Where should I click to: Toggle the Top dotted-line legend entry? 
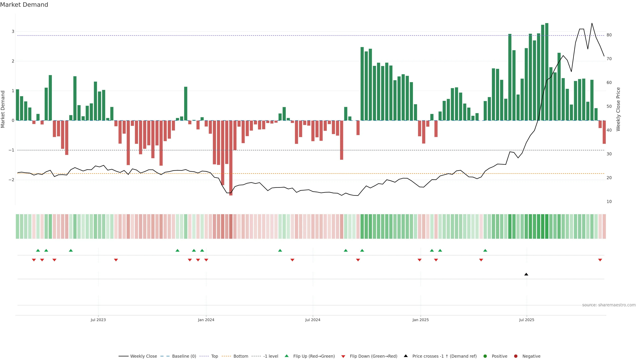click(214, 356)
